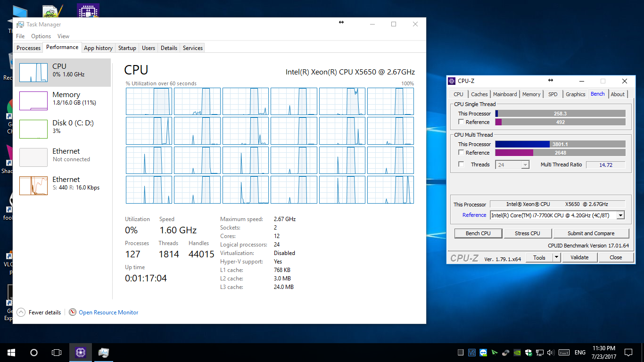
Task: Click the Multi Thread Ratio field showing 14.72
Action: (606, 165)
